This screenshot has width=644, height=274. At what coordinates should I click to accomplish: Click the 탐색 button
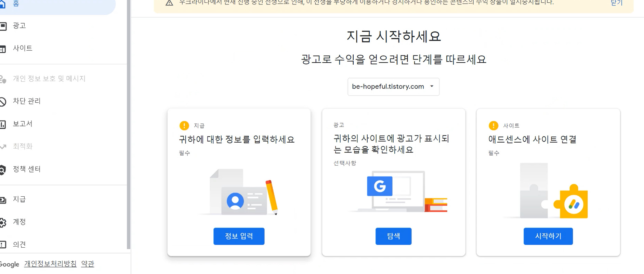pyautogui.click(x=393, y=236)
